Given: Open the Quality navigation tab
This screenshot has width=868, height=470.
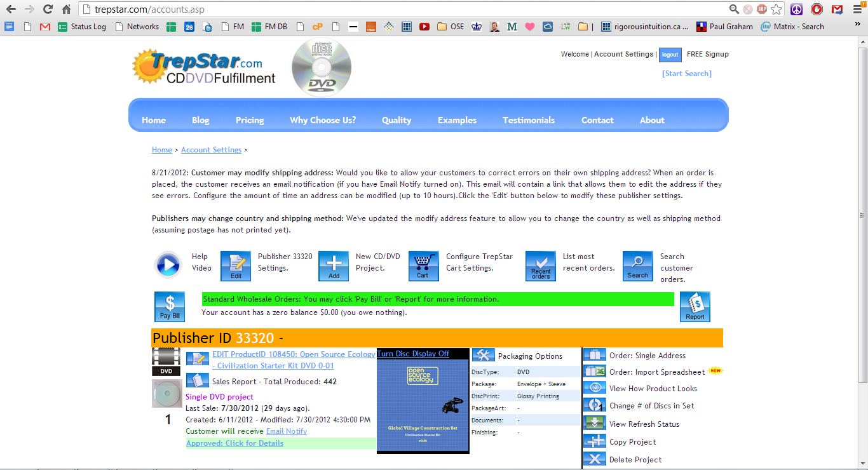Looking at the screenshot, I should tap(397, 120).
